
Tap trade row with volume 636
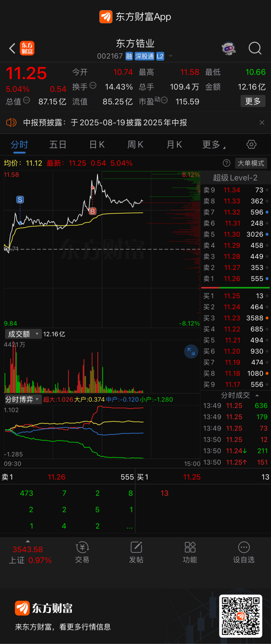coord(235,406)
